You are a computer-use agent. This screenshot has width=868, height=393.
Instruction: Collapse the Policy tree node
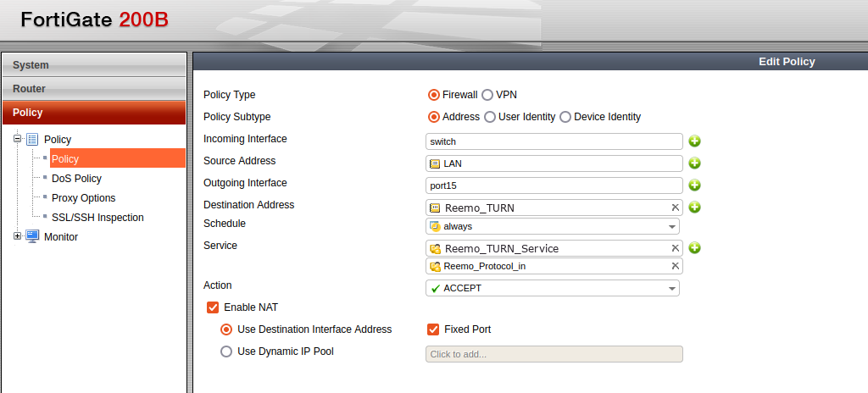[18, 139]
